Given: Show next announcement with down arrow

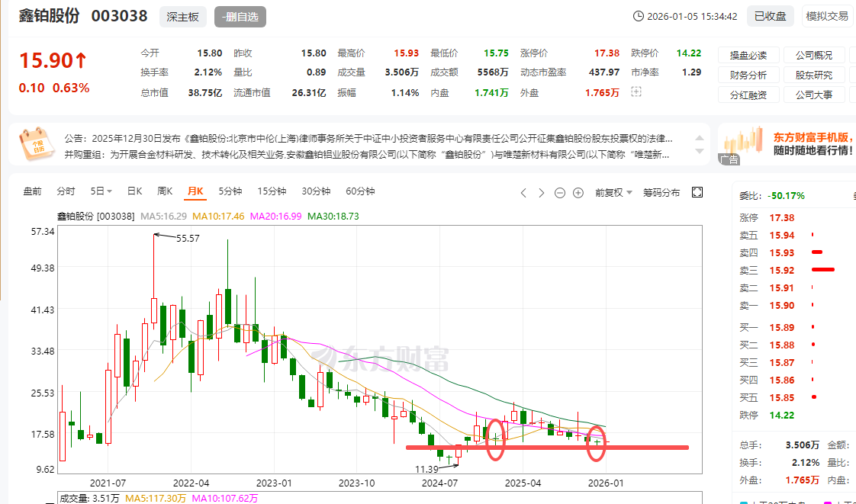Looking at the screenshot, I should [699, 151].
